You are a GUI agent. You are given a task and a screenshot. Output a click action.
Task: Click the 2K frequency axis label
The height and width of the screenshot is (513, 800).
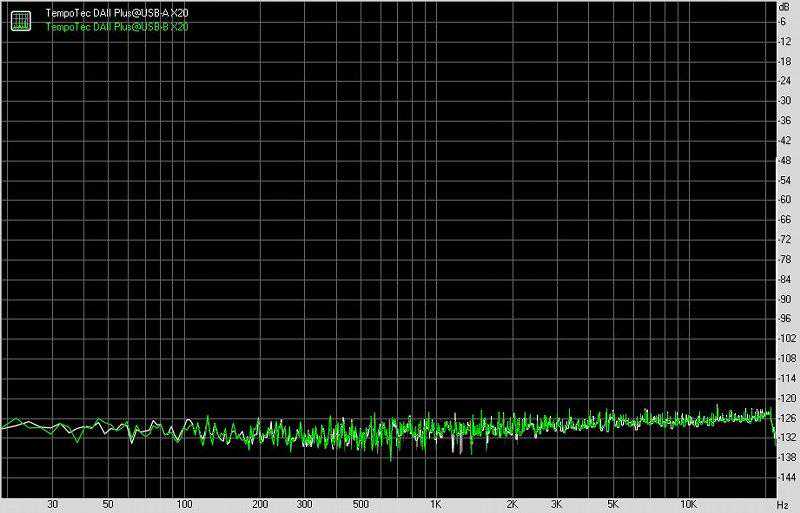click(x=511, y=505)
